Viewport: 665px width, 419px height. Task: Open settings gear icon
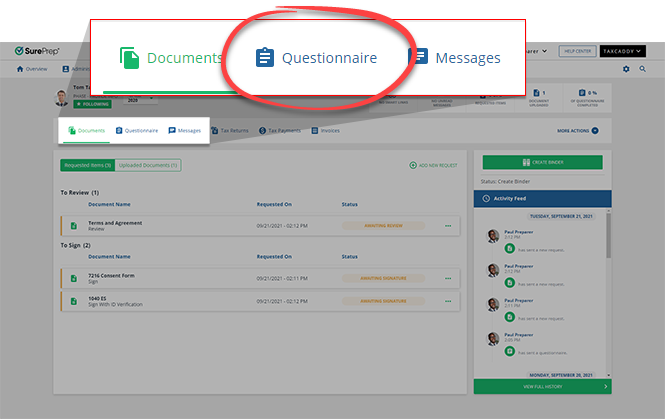click(626, 69)
